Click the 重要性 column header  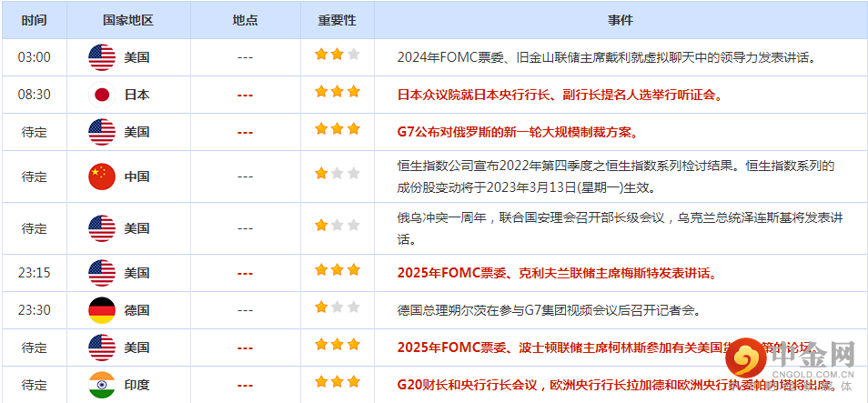337,20
